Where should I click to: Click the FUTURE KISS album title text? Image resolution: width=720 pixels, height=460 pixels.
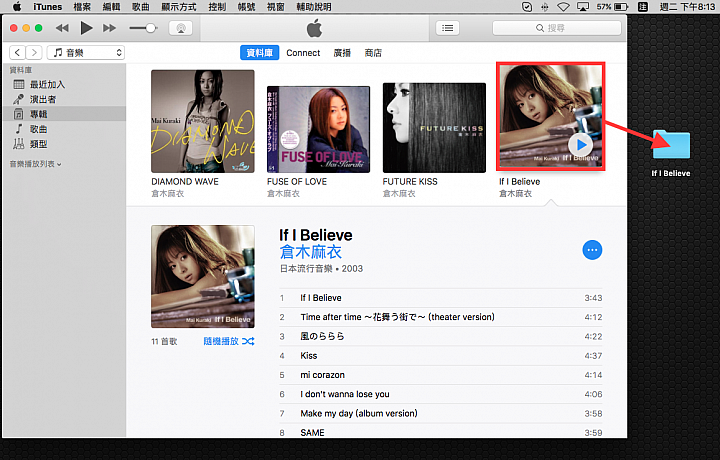410,182
